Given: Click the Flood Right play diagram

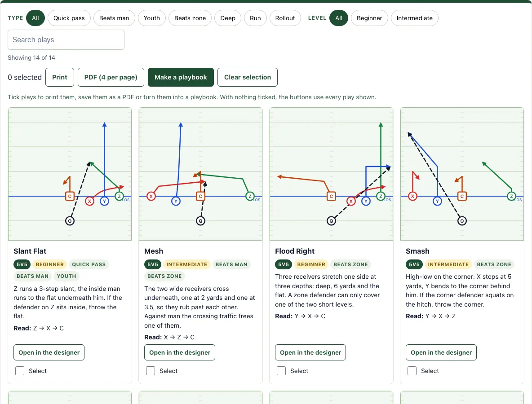Looking at the screenshot, I should pyautogui.click(x=331, y=174).
